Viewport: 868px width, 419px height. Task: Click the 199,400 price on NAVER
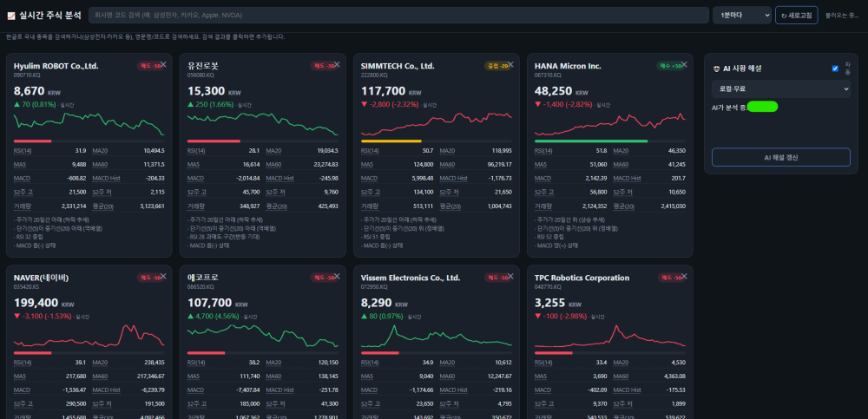coord(36,303)
